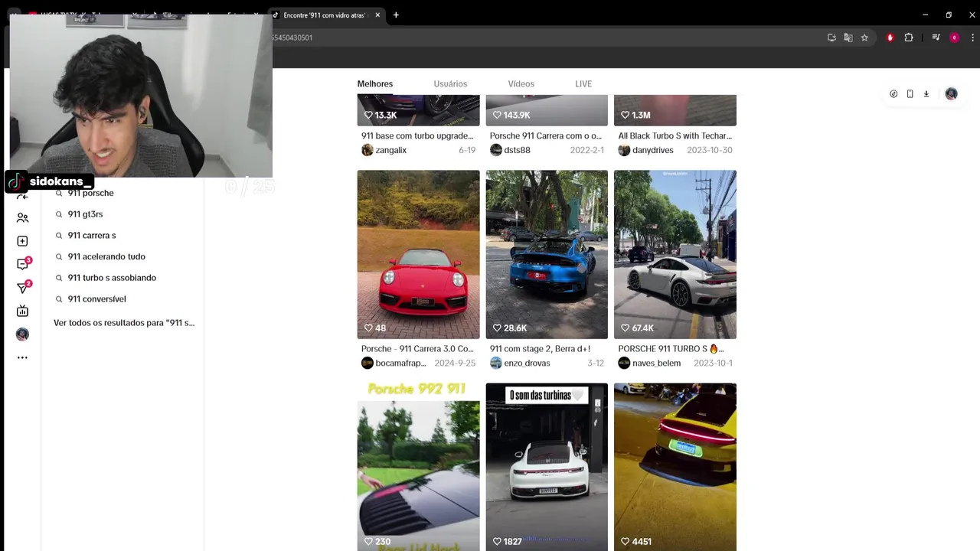Click the username 'naves_belem'
Screen dimensions: 980x551
[656, 363]
